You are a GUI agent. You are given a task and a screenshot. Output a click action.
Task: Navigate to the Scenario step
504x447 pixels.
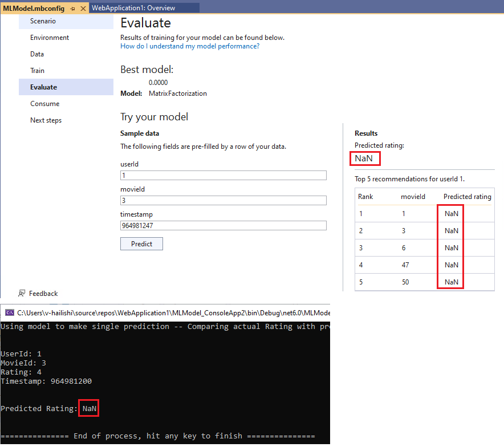coord(41,21)
